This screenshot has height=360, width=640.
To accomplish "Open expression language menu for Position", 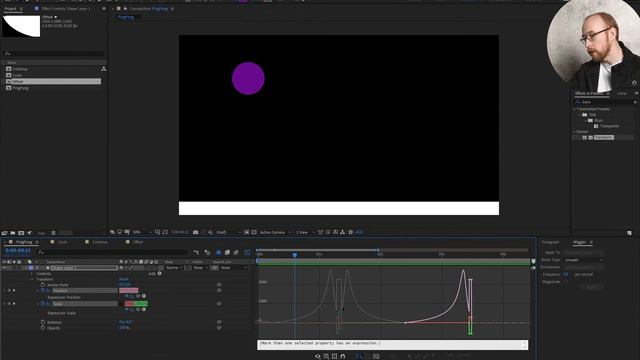I will click(x=144, y=296).
